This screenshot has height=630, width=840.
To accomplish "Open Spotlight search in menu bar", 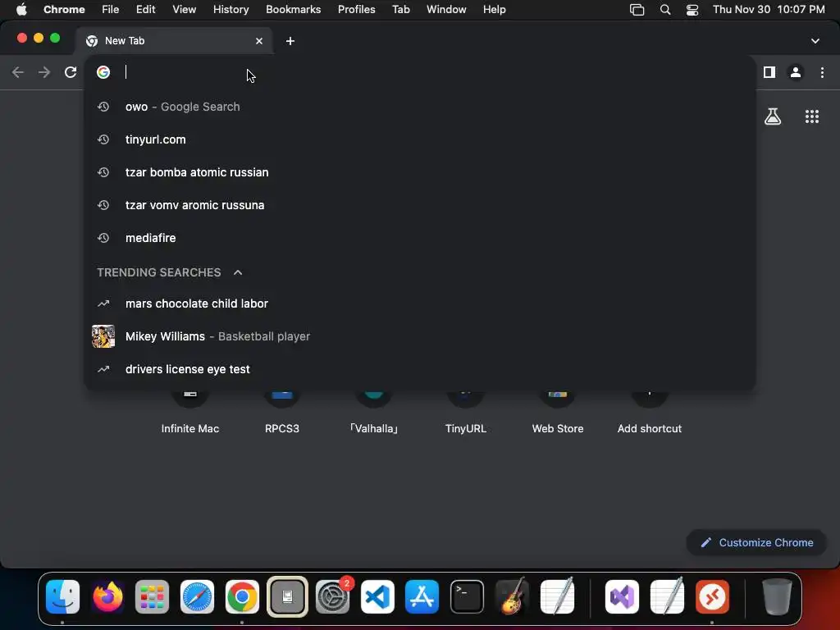I will coord(664,9).
